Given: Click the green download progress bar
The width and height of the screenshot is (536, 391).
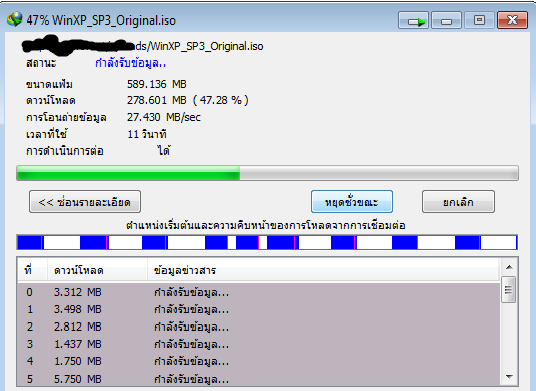Looking at the screenshot, I should (267, 173).
